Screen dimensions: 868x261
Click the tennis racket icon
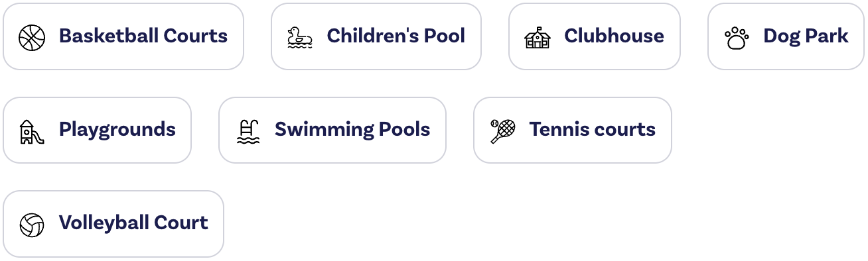coord(502,130)
